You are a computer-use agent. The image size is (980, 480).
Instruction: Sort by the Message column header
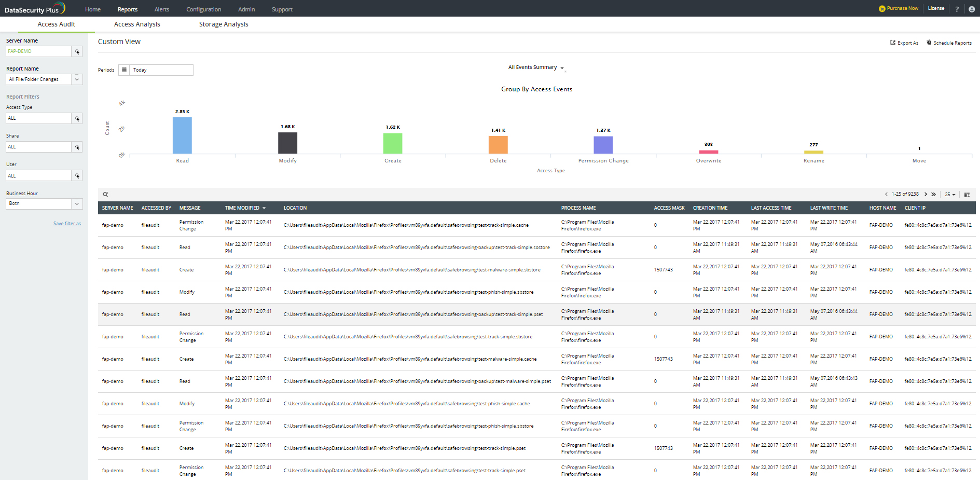click(x=190, y=208)
